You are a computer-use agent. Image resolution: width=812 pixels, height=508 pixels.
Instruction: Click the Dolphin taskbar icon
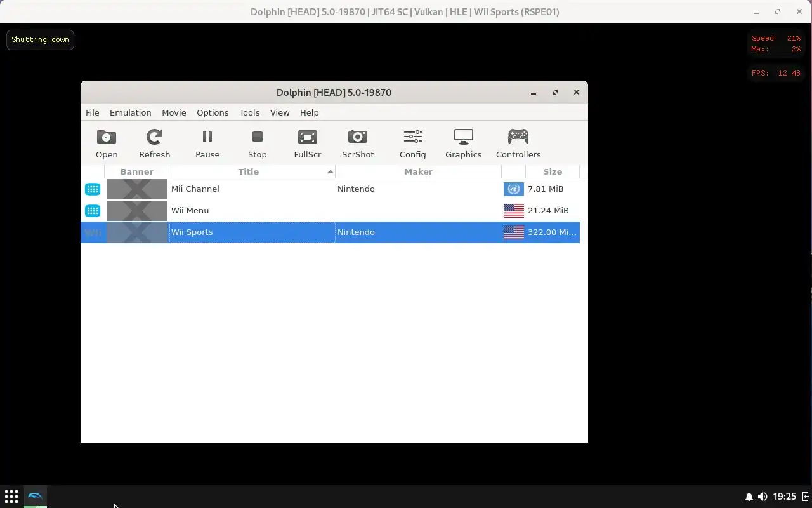pos(36,497)
